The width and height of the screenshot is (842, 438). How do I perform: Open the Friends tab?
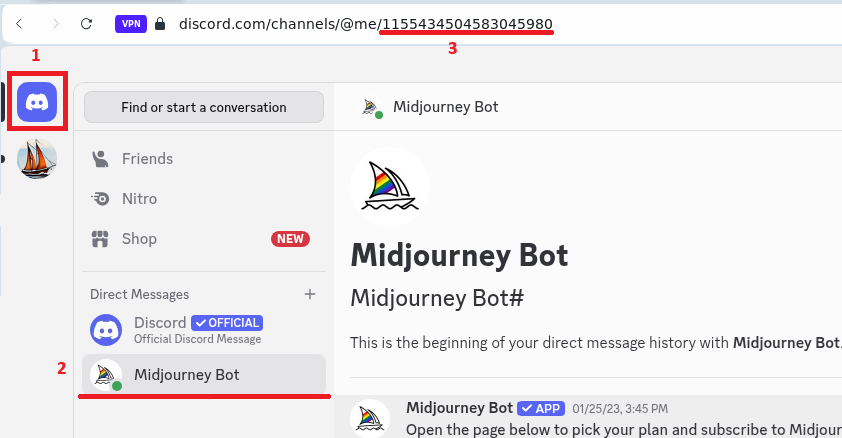[x=146, y=159]
